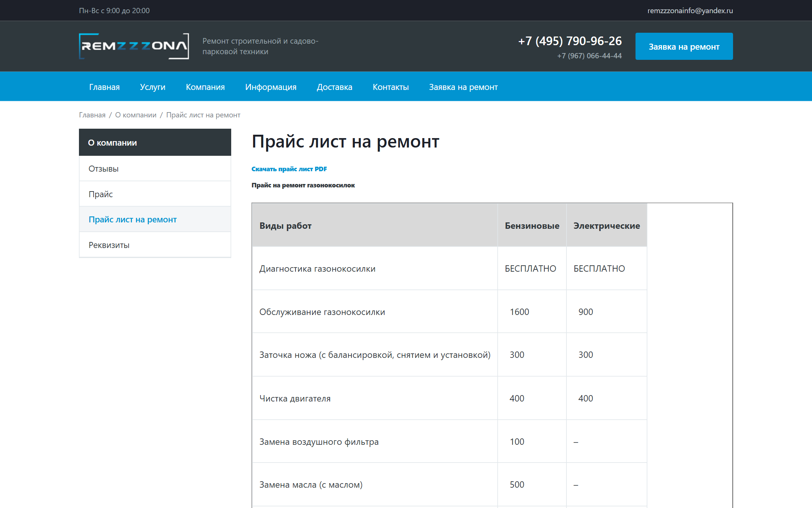Screen dimensions: 812x508
Task: Go to Главная in breadcrumbs
Action: [92, 115]
